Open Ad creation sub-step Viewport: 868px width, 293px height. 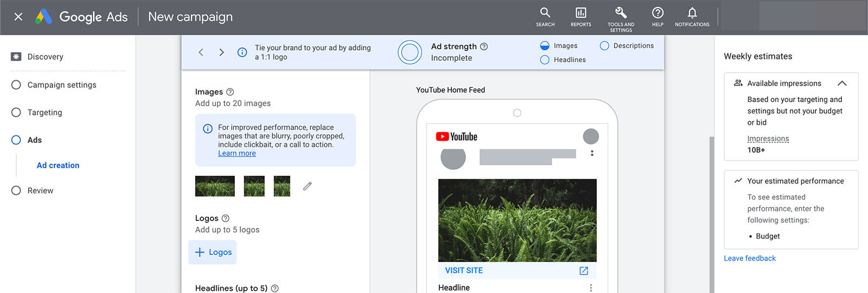point(58,165)
